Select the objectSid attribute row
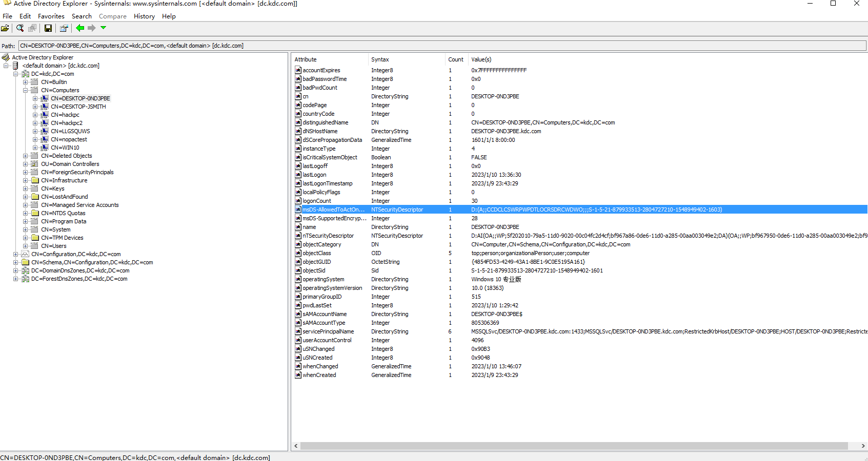868x461 pixels. 579,270
